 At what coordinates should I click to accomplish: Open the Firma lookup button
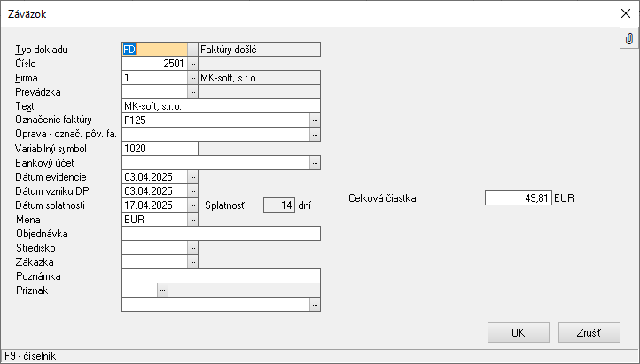click(192, 78)
